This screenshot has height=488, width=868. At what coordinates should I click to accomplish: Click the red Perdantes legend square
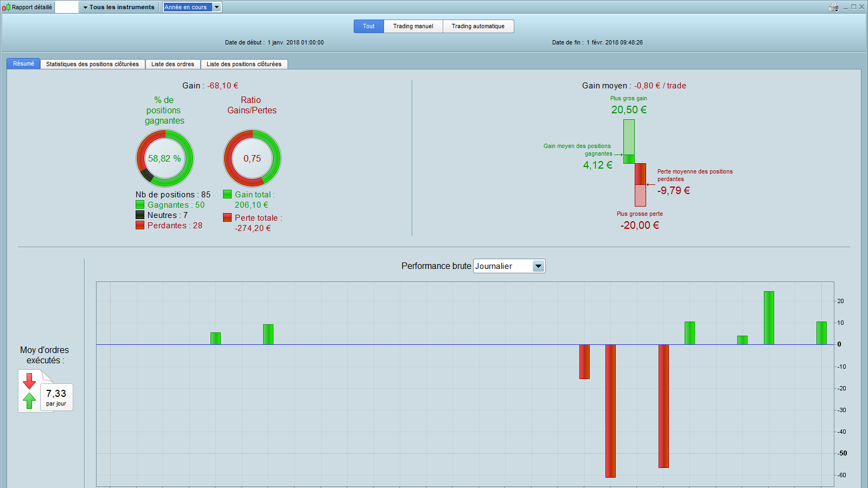click(x=140, y=226)
